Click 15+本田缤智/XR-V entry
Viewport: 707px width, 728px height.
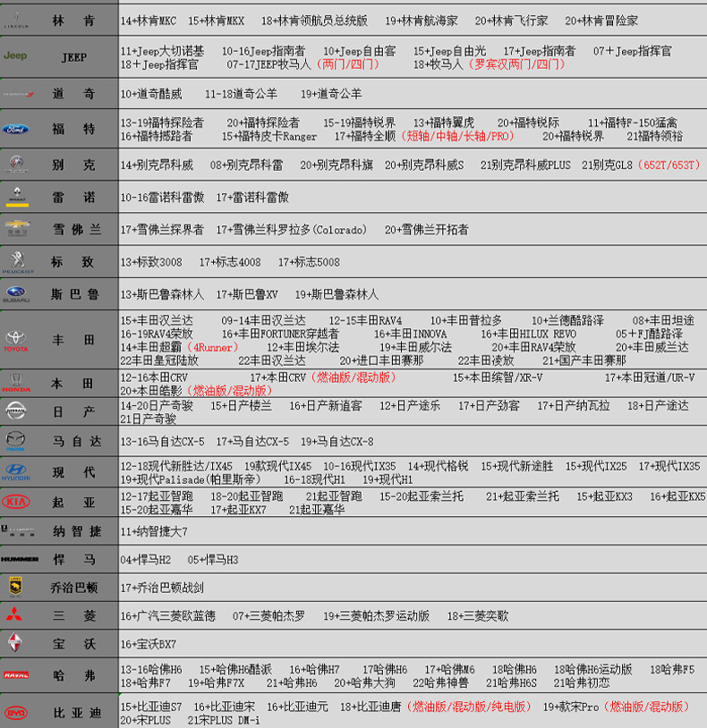click(x=498, y=378)
